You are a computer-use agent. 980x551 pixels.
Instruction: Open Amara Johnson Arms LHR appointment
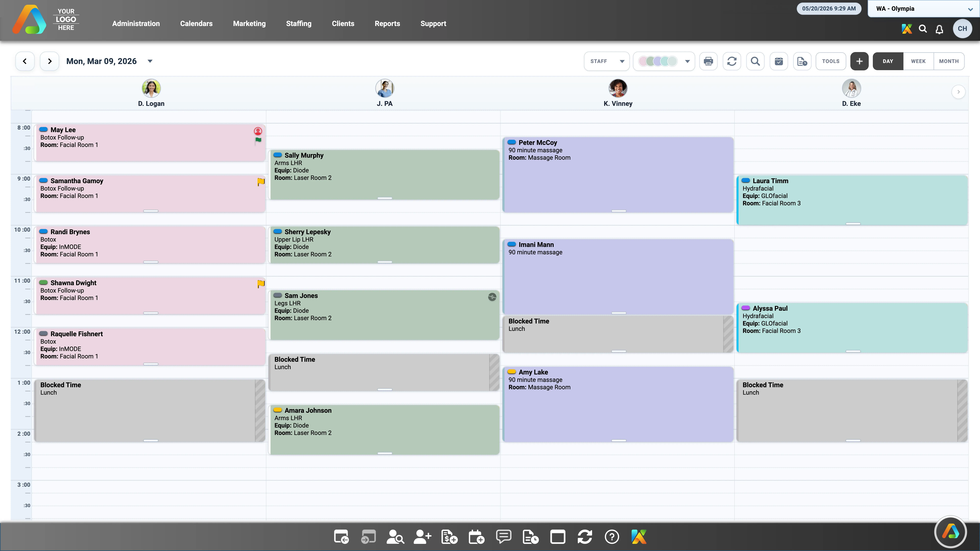[x=384, y=430]
